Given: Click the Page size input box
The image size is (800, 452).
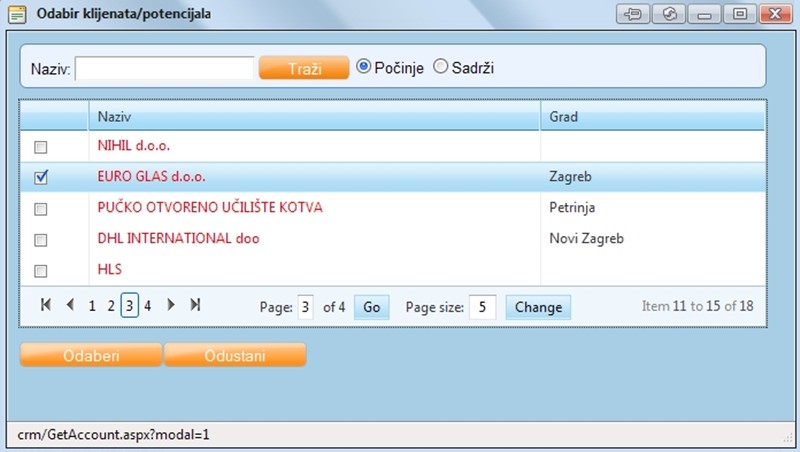Looking at the screenshot, I should pos(482,307).
